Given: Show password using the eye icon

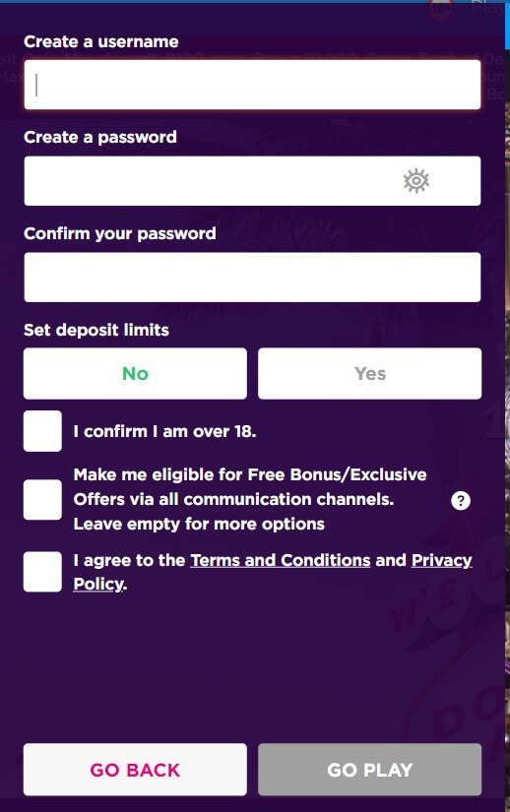Looking at the screenshot, I should click(x=416, y=181).
